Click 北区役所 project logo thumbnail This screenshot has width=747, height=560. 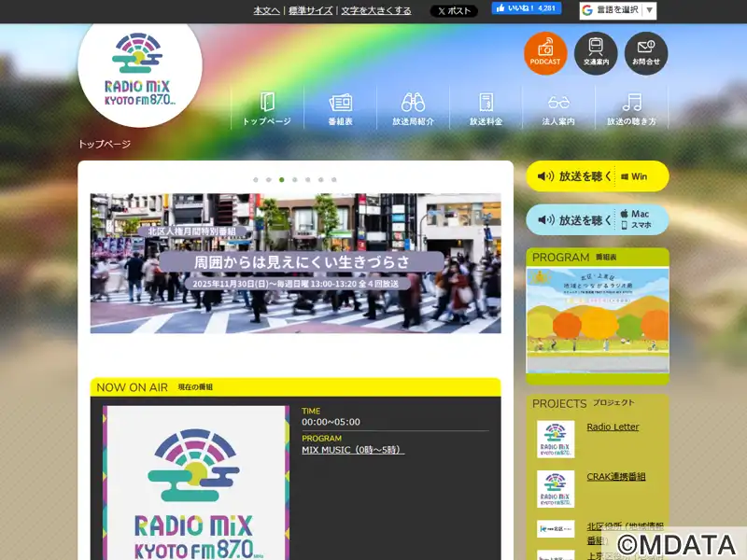[556, 528]
